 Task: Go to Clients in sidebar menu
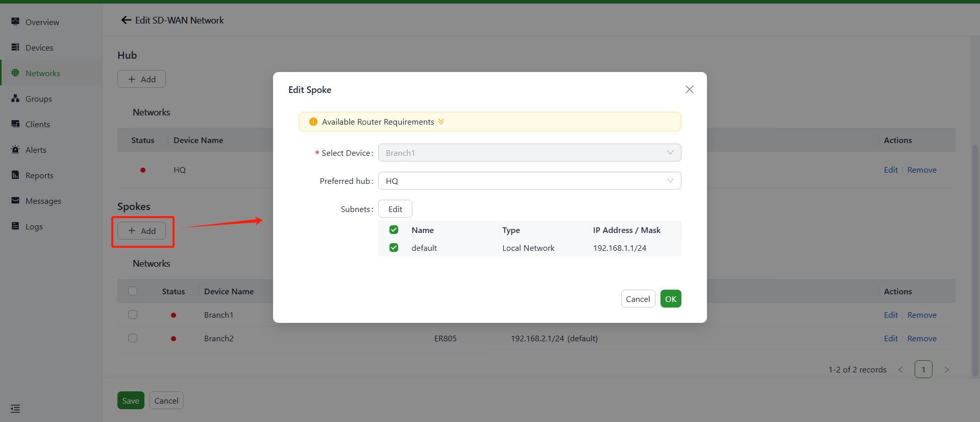[x=38, y=124]
